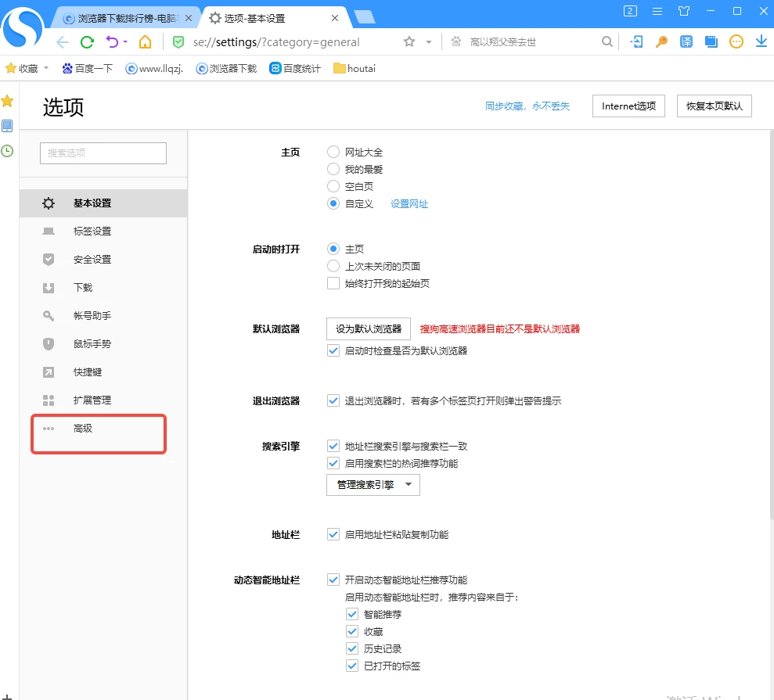Uncheck 智能推荐 checkbox
This screenshot has height=700, width=774.
(352, 615)
